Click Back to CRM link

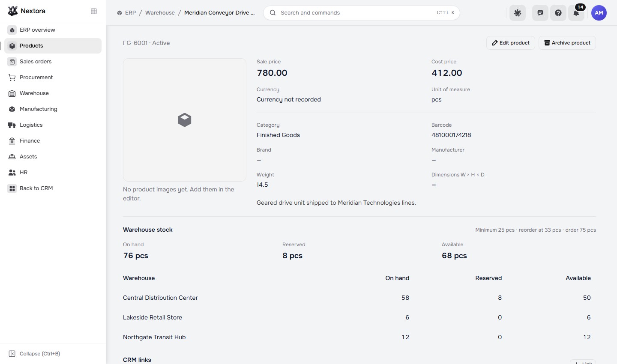53,188
